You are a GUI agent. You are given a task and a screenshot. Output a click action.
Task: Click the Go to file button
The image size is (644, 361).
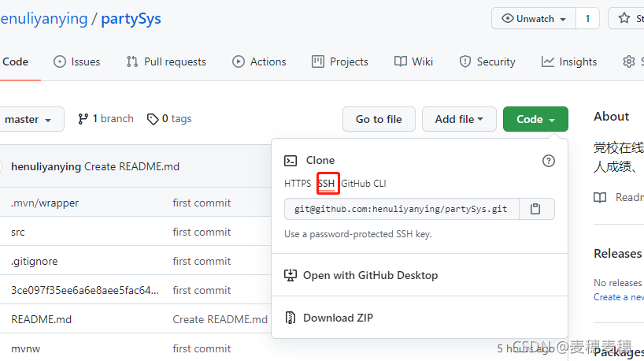click(379, 119)
